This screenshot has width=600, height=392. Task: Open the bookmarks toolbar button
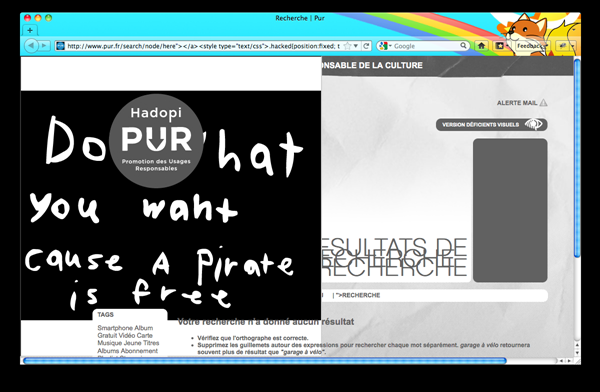[x=501, y=46]
